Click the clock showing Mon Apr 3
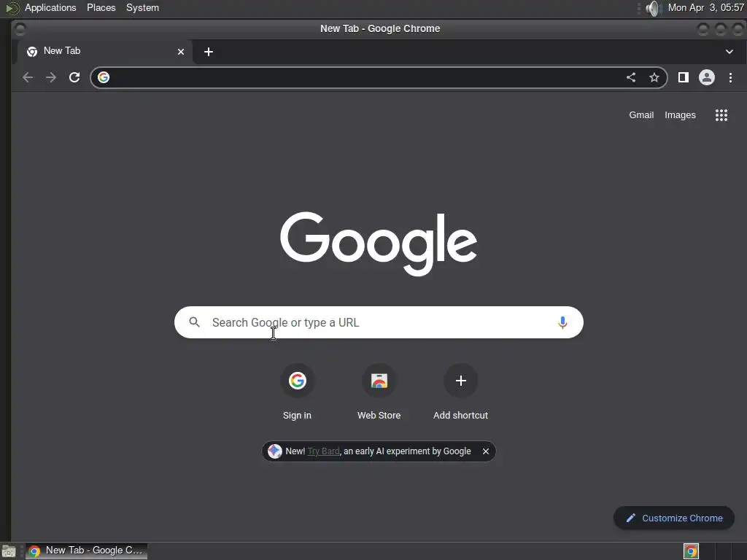 coord(705,7)
